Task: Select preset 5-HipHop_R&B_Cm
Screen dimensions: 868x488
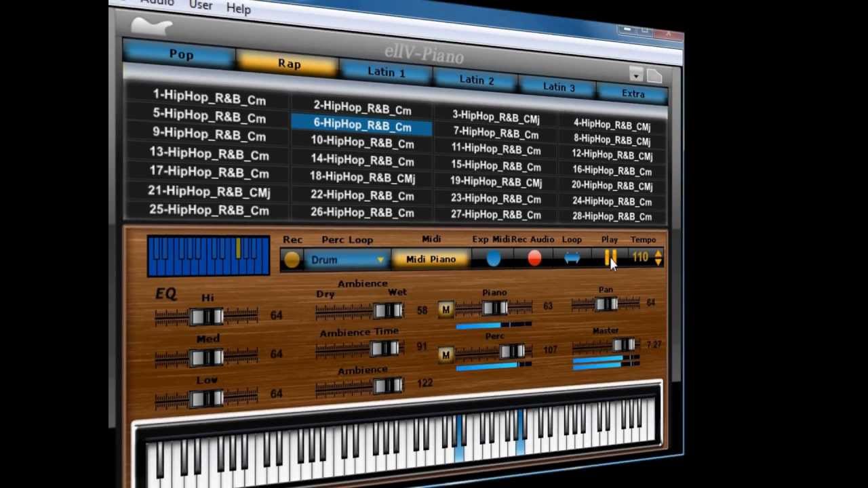Action: click(x=209, y=116)
